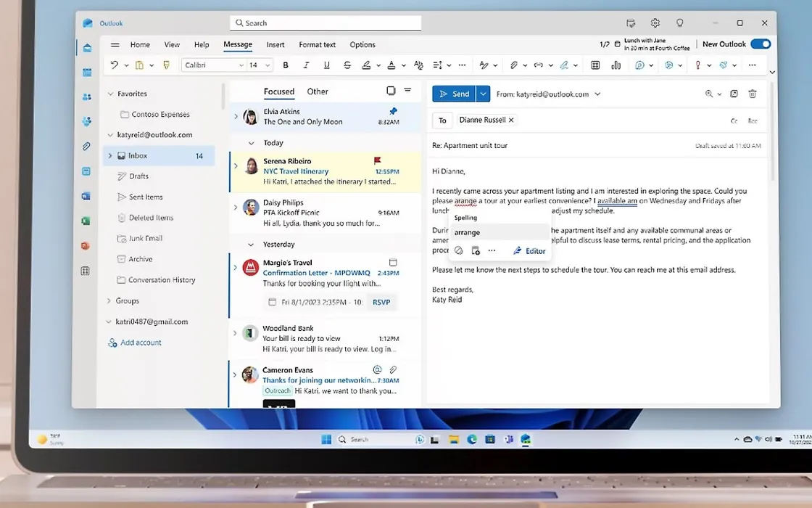812x508 pixels.
Task: Expand the ribbon with the chevron at right
Action: coord(772,72)
